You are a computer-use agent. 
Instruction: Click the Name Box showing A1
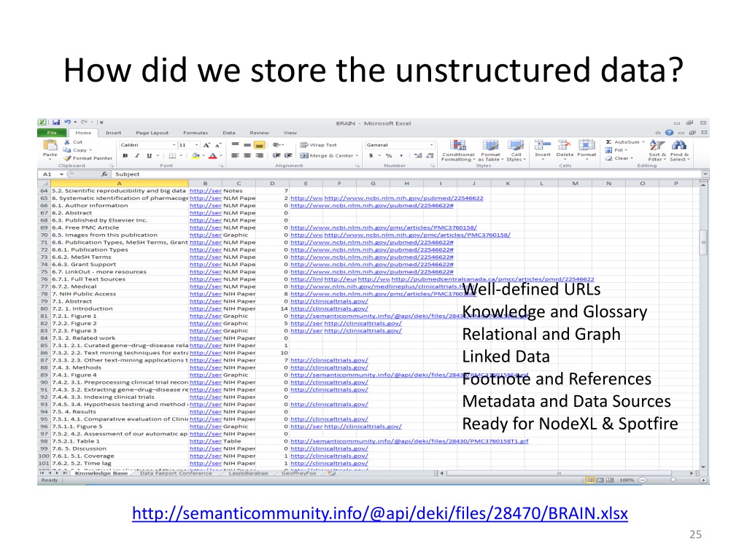click(53, 174)
